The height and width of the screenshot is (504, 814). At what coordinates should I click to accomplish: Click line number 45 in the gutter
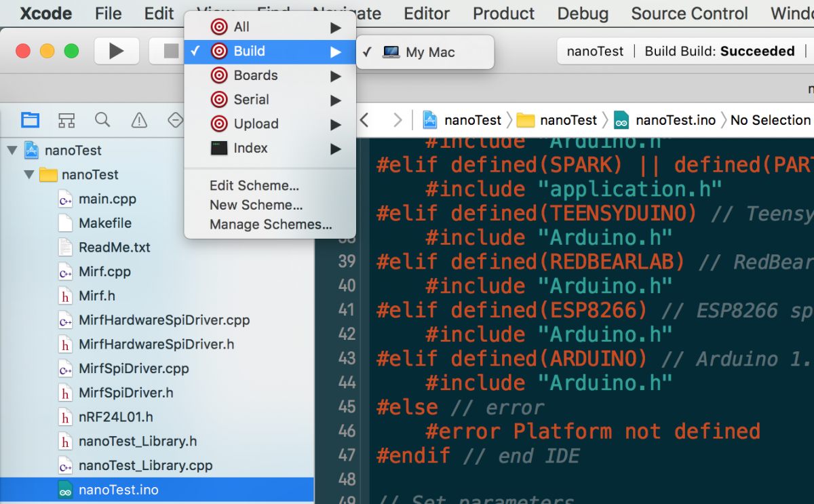347,407
